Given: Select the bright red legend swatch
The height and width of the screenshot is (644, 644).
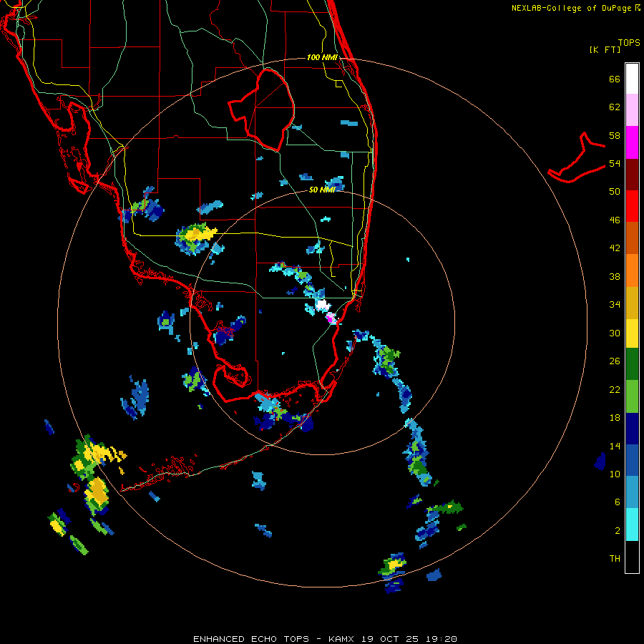Looking at the screenshot, I should pyautogui.click(x=632, y=206).
